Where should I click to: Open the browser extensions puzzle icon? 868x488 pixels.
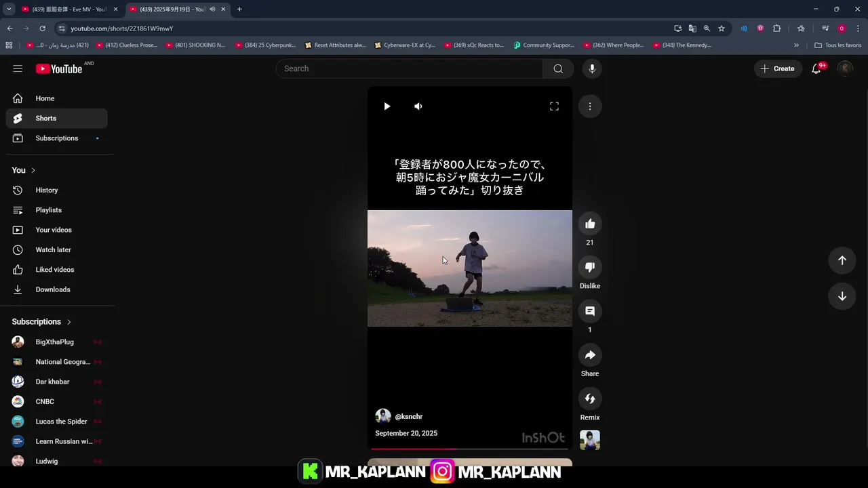(x=777, y=28)
